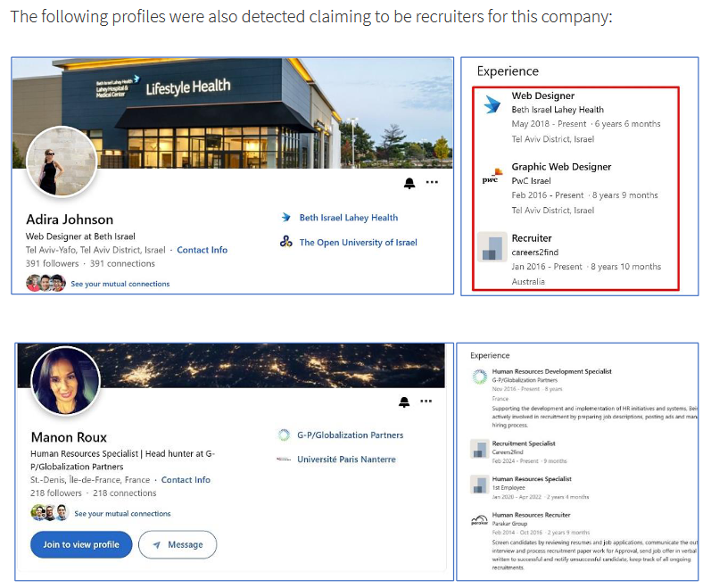
Task: Open Contact Info for Adira Johnson
Action: 203,250
